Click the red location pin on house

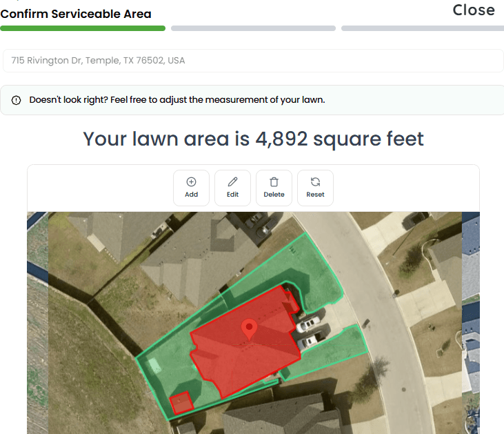250,328
